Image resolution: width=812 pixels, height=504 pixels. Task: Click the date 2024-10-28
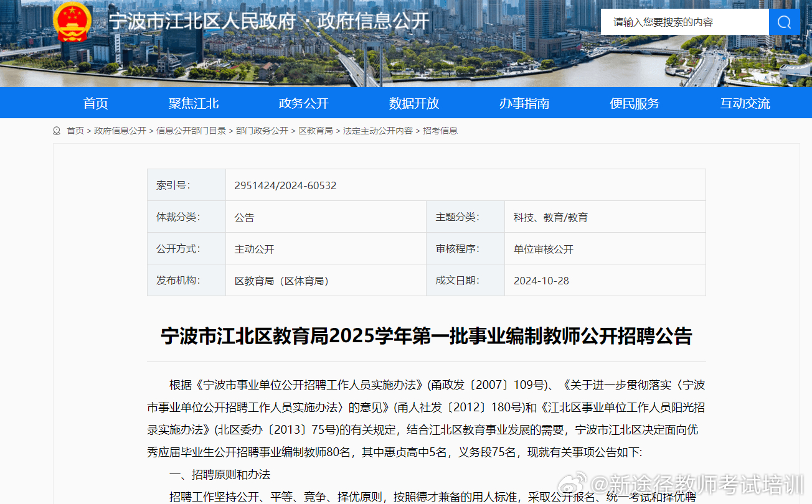pyautogui.click(x=541, y=281)
